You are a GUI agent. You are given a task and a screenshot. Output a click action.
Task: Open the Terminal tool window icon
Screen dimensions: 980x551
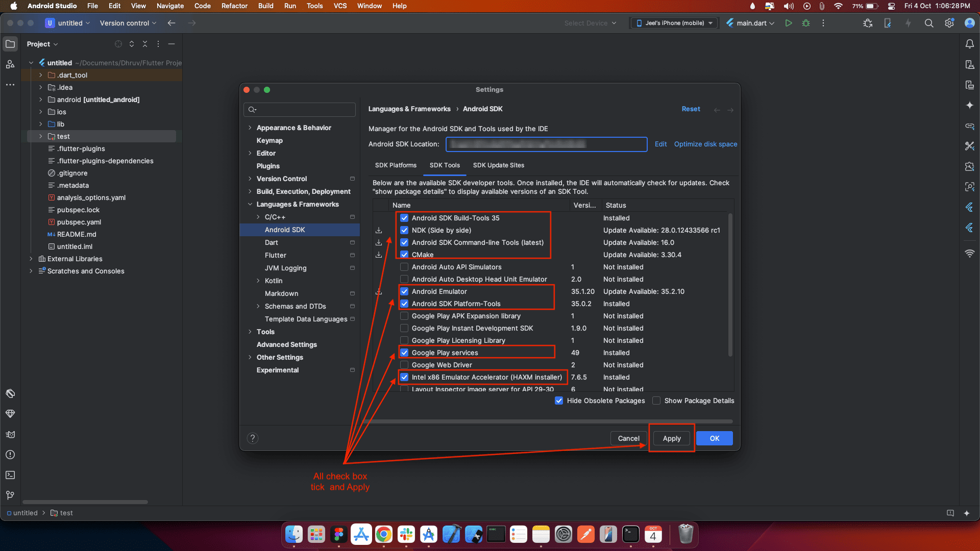pyautogui.click(x=10, y=475)
